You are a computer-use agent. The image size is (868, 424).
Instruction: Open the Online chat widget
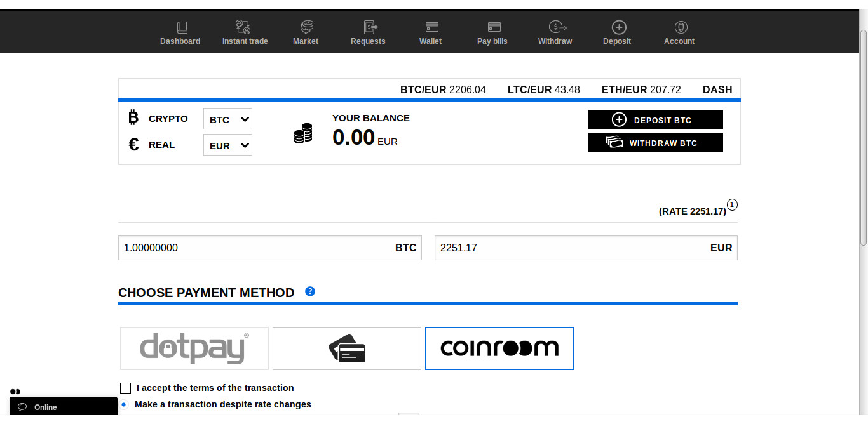tap(64, 407)
